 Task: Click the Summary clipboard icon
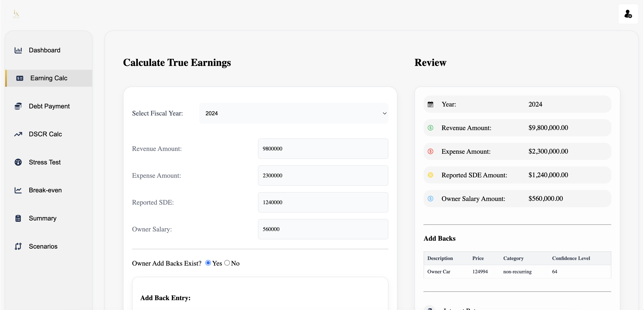[18, 218]
